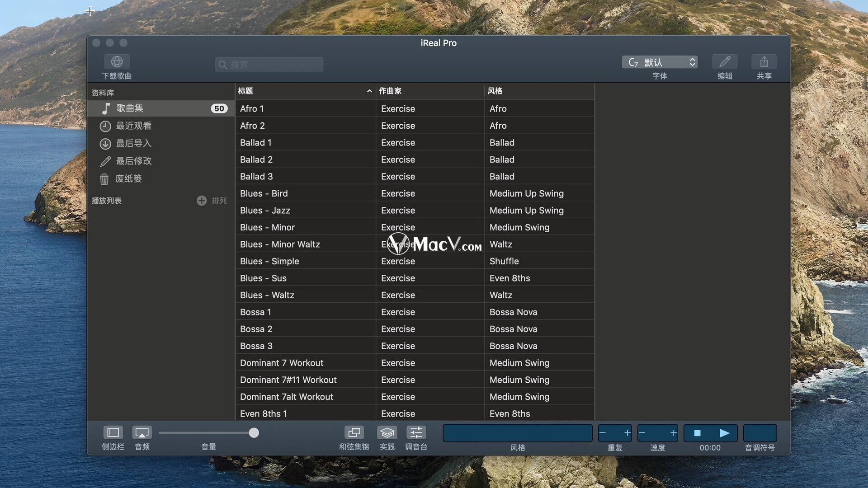Screen dimensions: 868x488
Task: Open the download songs globe icon
Action: pos(117,61)
